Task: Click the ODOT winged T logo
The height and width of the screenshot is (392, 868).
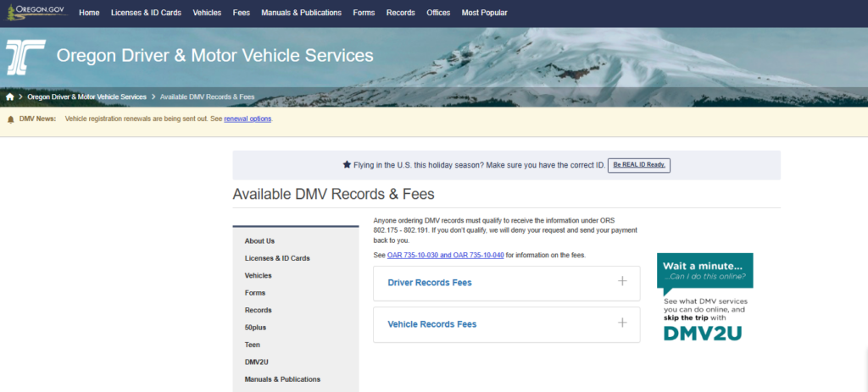Action: [x=25, y=57]
